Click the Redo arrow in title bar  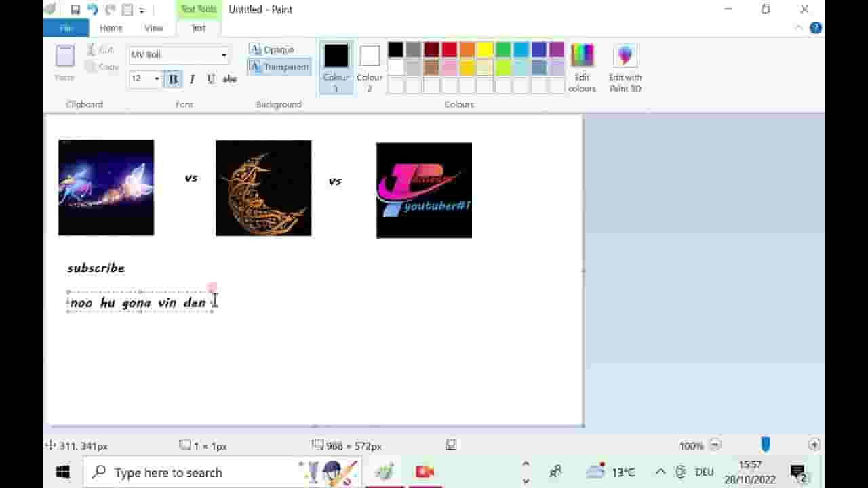tap(110, 9)
